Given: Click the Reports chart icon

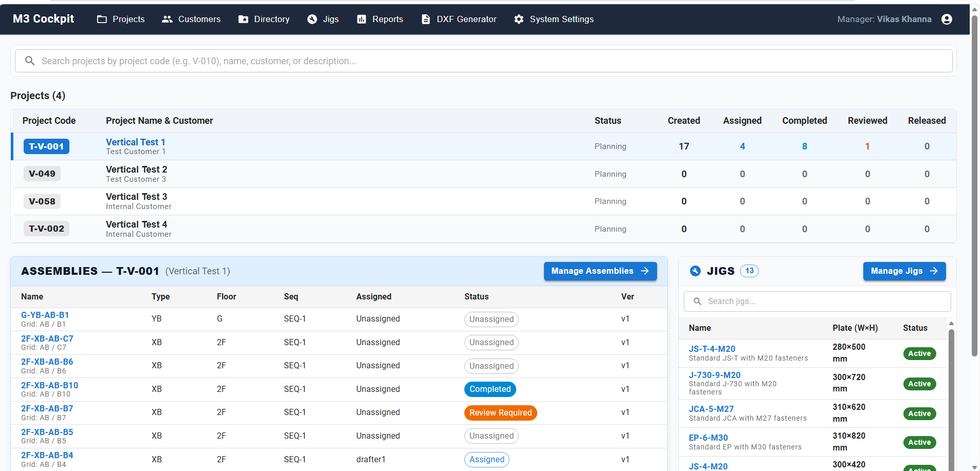Looking at the screenshot, I should (361, 19).
